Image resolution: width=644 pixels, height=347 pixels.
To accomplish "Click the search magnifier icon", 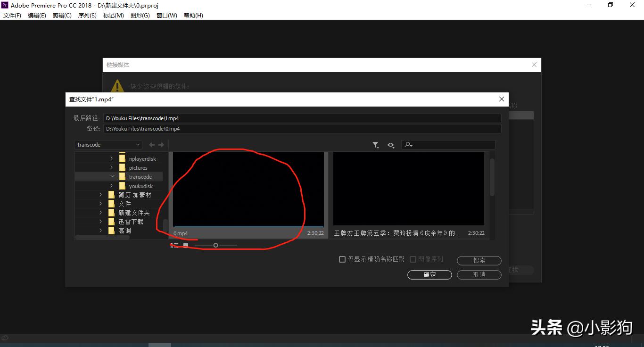I will click(408, 145).
